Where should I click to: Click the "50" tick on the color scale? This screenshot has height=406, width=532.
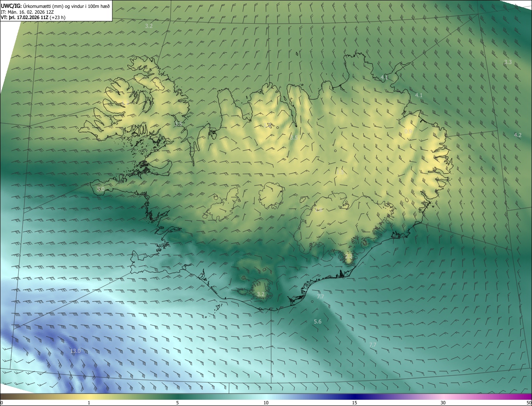click(529, 403)
